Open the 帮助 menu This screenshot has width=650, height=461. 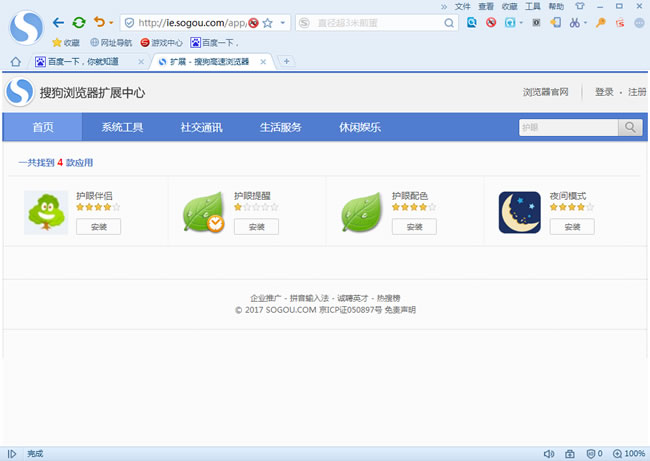point(556,6)
